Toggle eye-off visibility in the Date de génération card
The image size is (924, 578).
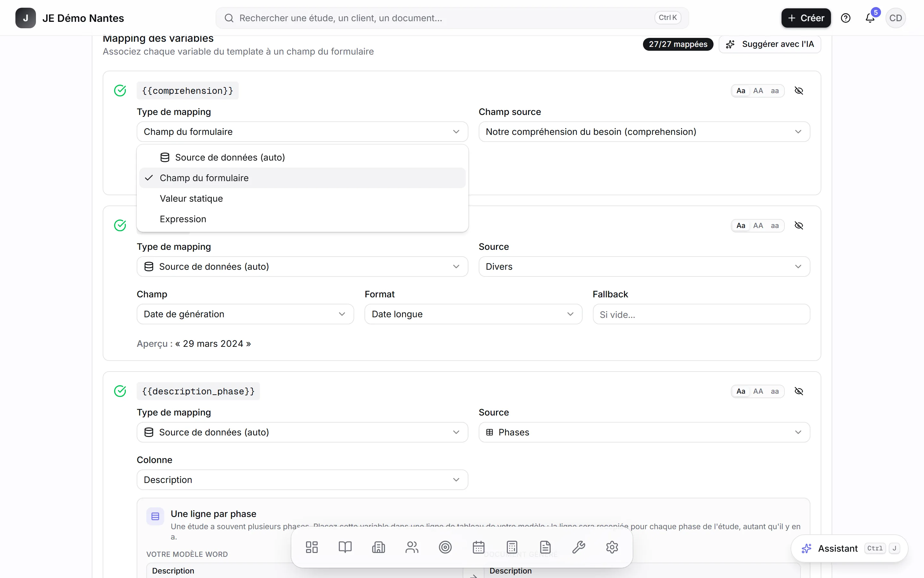point(799,225)
